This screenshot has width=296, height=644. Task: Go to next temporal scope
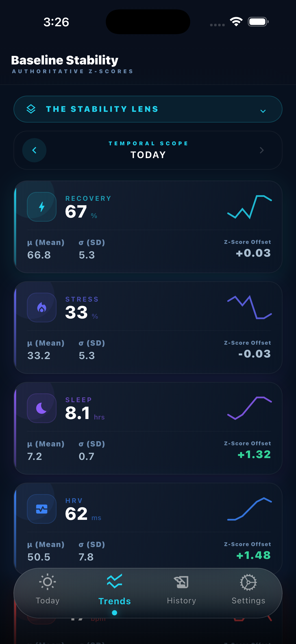pyautogui.click(x=261, y=150)
